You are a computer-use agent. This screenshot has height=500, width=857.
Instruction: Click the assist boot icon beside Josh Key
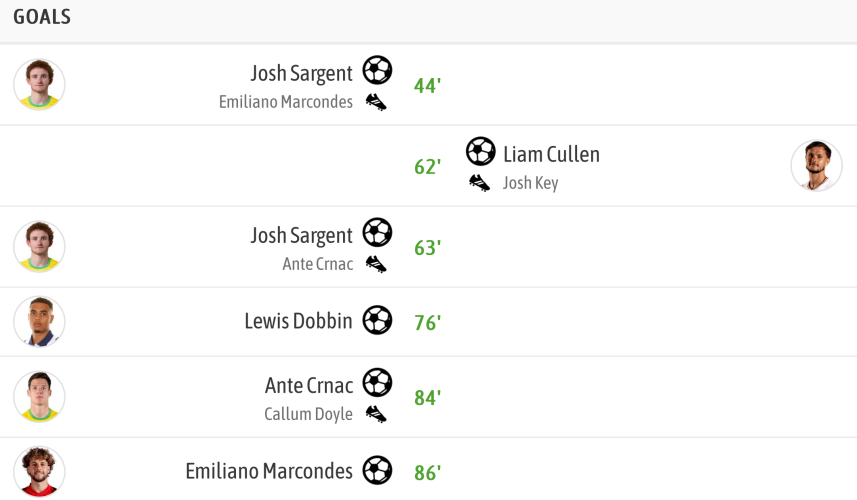pos(480,183)
